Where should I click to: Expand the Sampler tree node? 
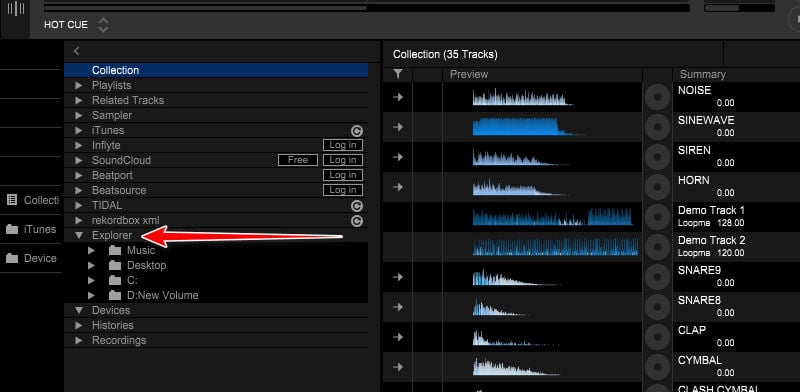click(79, 115)
